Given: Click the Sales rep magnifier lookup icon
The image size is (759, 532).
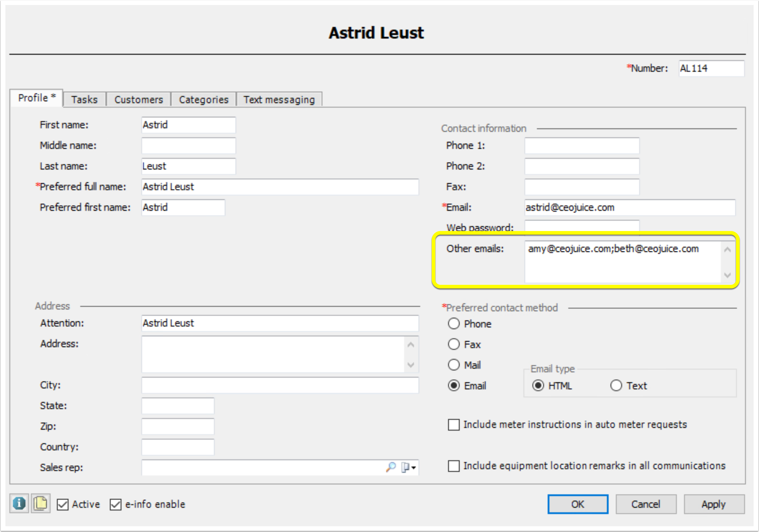Looking at the screenshot, I should 390,467.
